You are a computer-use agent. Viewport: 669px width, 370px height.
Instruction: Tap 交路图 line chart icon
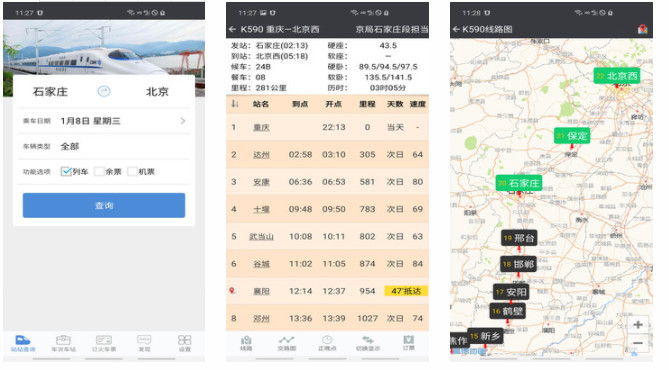pos(286,343)
